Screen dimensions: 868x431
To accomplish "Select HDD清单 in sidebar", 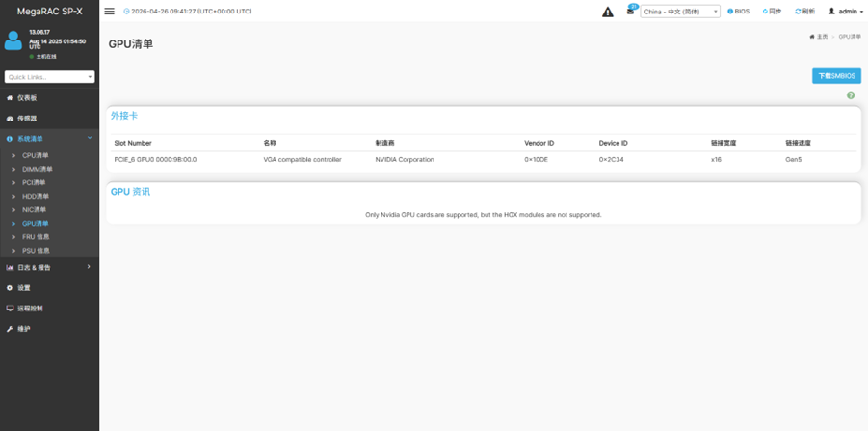I will (36, 196).
